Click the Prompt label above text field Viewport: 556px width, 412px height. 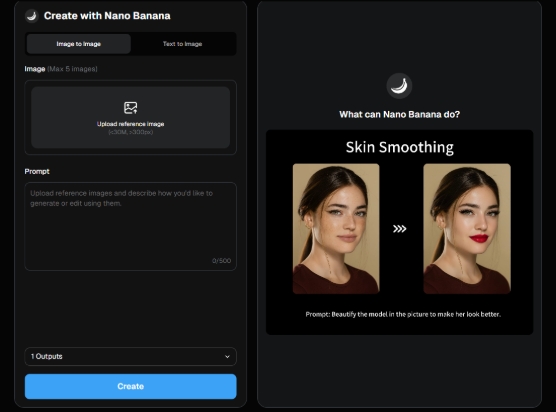(x=37, y=172)
